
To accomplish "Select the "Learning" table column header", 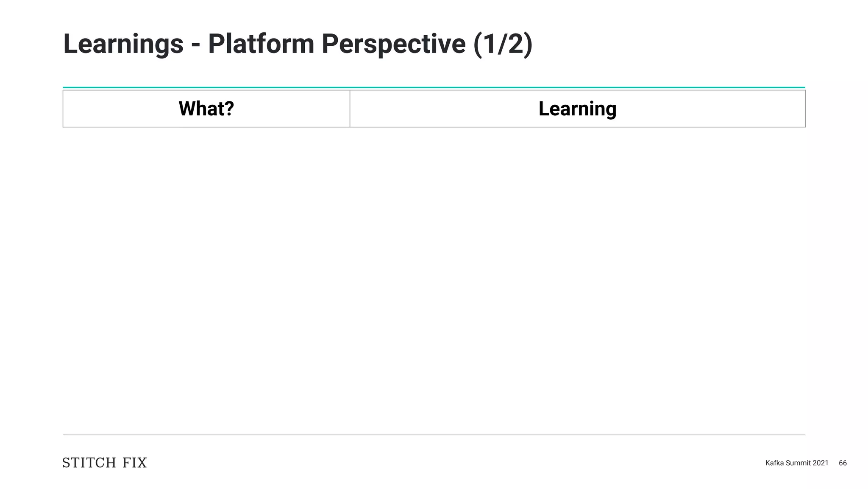I will point(577,109).
